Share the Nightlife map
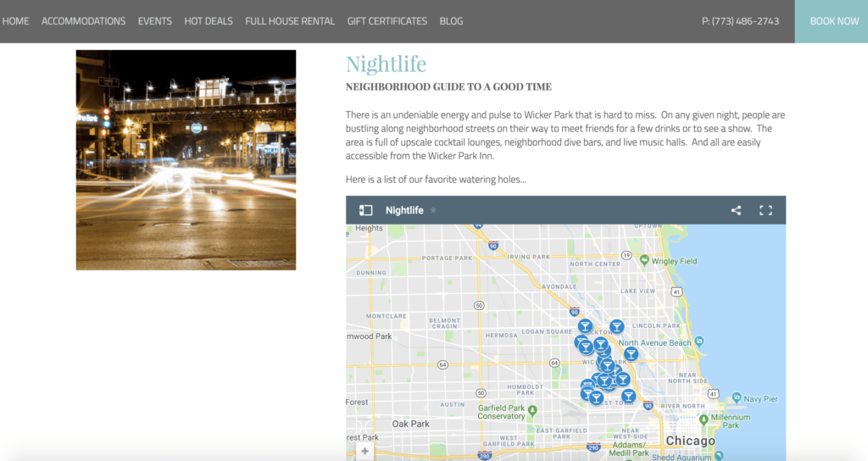868x461 pixels. coord(736,210)
